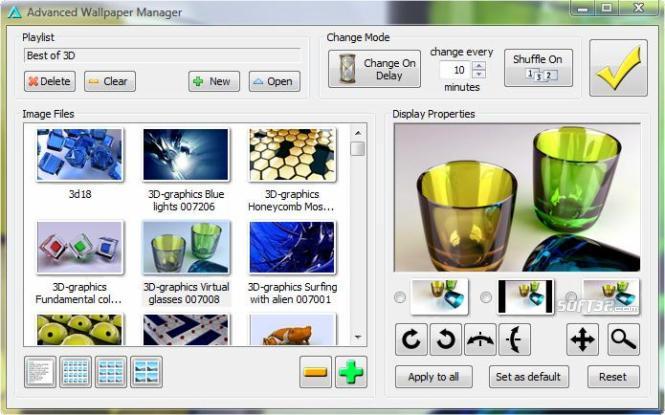
Task: Select the Virtual glasses 007008 thumbnail
Action: tap(186, 248)
